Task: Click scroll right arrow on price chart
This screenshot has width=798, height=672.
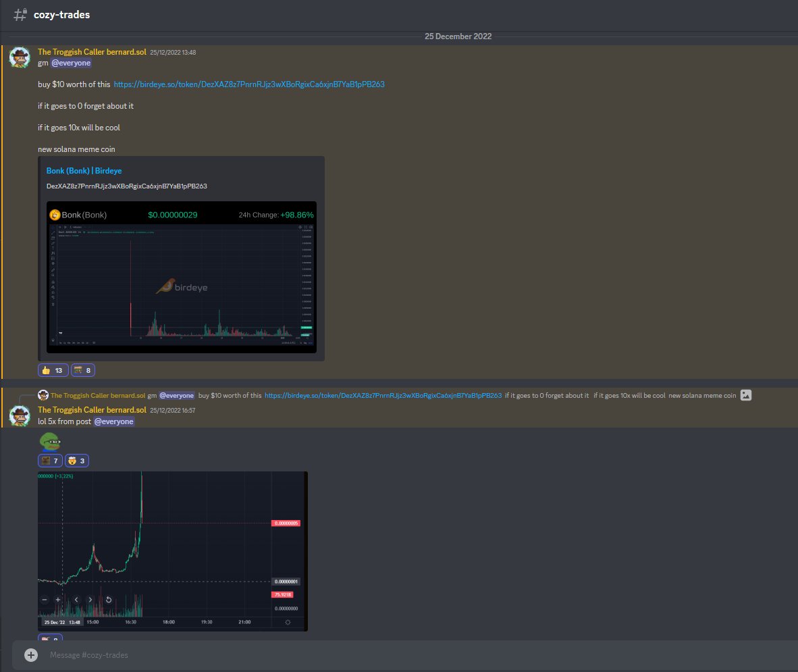Action: [90, 600]
